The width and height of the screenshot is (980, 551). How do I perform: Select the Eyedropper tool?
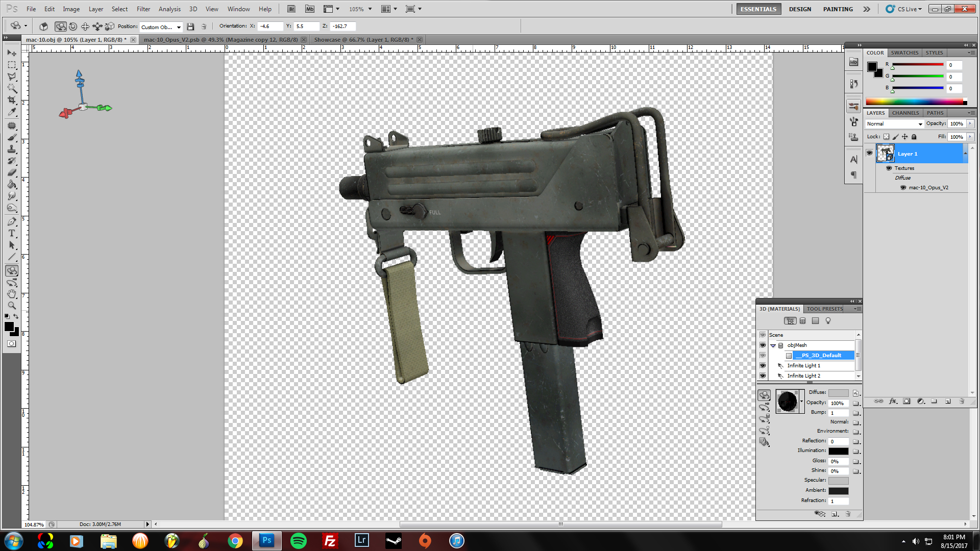(12, 112)
